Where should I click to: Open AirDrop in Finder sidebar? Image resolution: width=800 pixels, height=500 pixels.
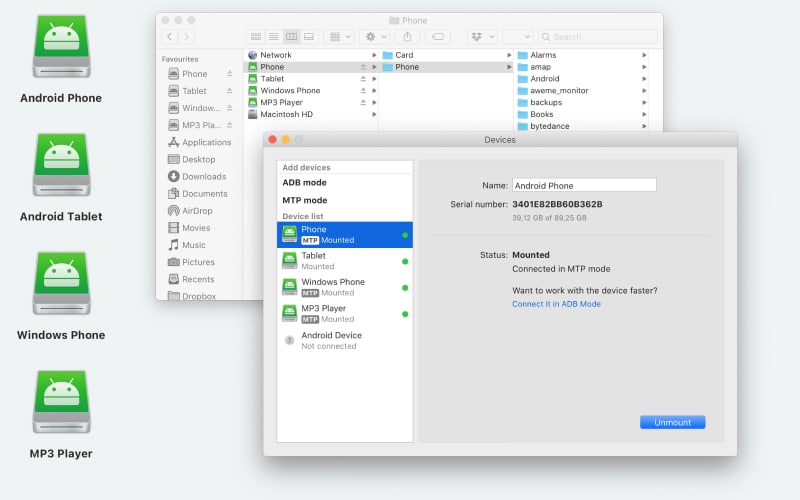[x=190, y=211]
